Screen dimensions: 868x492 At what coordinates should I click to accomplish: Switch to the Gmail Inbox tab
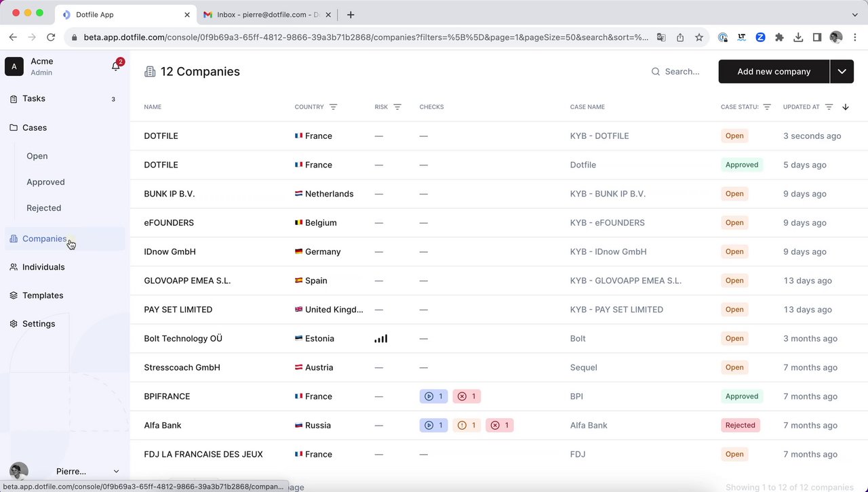coord(267,14)
